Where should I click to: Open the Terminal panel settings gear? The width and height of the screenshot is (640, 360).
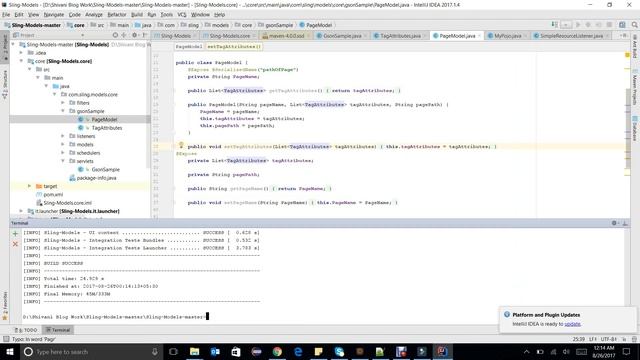[614, 223]
